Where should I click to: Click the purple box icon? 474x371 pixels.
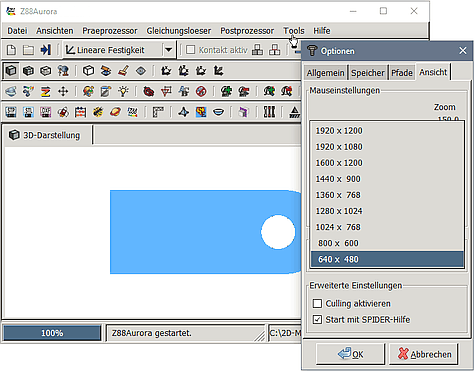click(x=244, y=112)
